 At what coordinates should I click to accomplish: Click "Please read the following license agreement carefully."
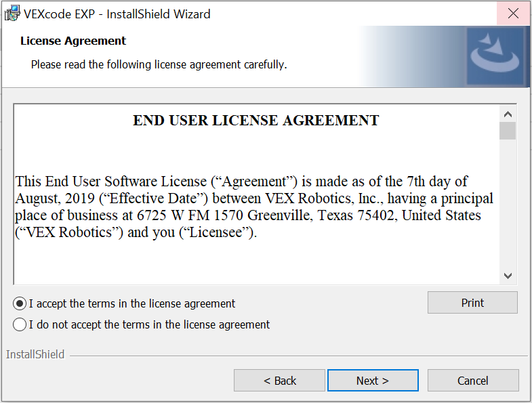click(x=159, y=64)
